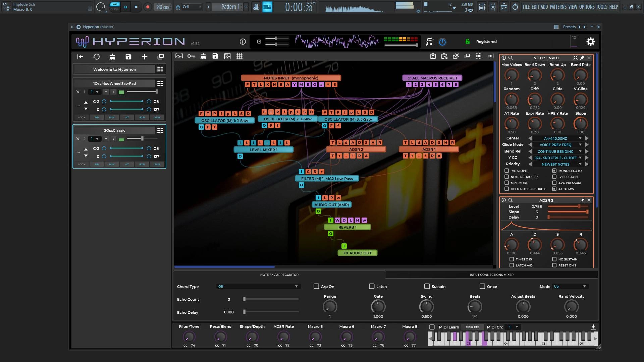Image resolution: width=644 pixels, height=362 pixels.
Task: Adjust the Echo Count slider
Action: click(271, 299)
